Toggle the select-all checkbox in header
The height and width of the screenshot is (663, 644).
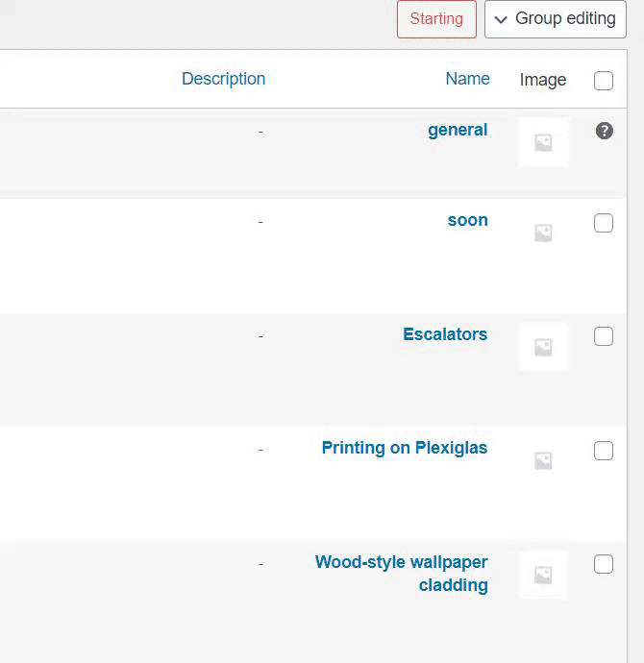[x=604, y=81]
